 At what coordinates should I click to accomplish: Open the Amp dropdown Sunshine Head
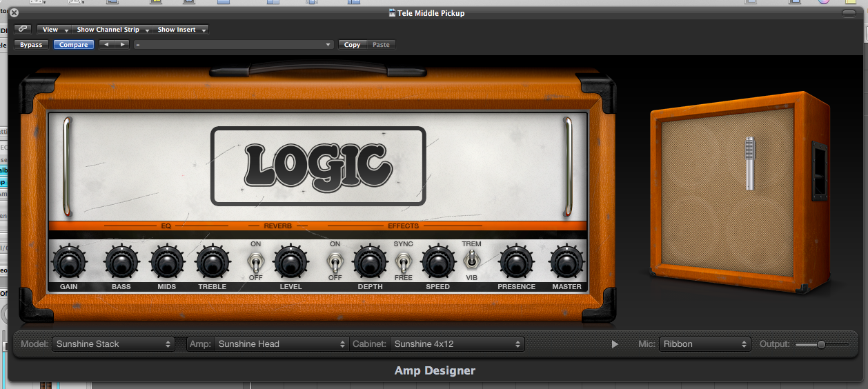coord(282,344)
